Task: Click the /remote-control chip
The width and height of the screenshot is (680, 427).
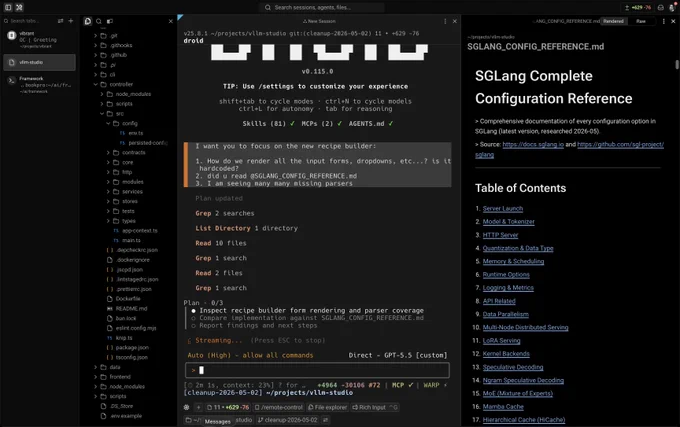Action: tap(278, 407)
